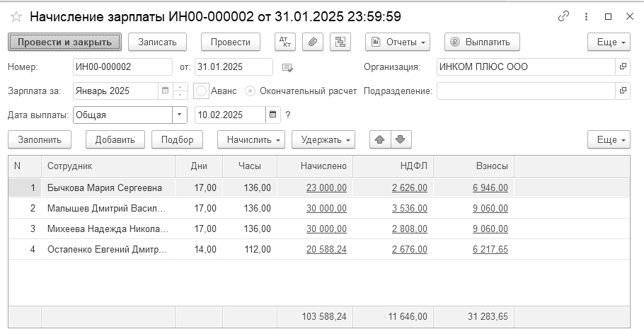This screenshot has width=644, height=329.
Task: Move row down with arrow icon
Action: (x=401, y=139)
